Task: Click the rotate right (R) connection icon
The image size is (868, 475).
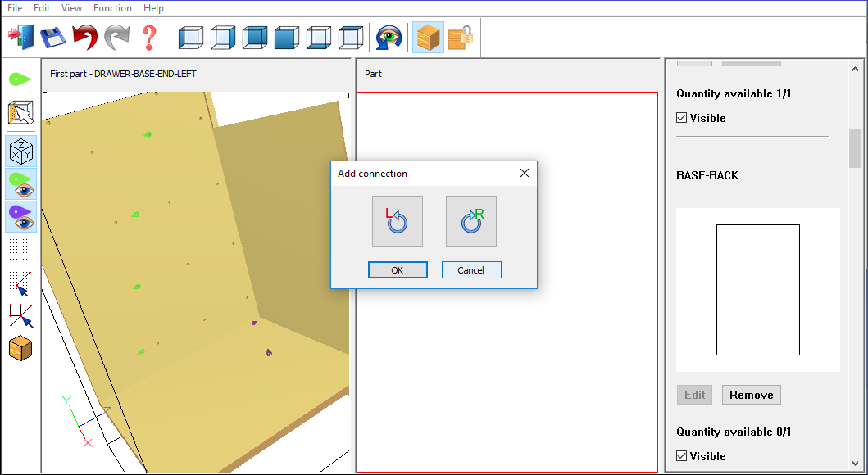Action: 471,221
